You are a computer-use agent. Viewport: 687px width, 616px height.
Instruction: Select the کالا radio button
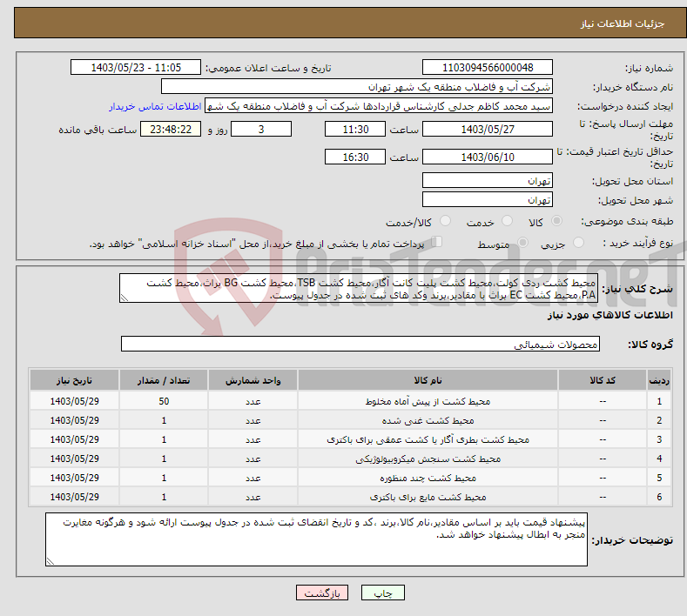tap(556, 221)
